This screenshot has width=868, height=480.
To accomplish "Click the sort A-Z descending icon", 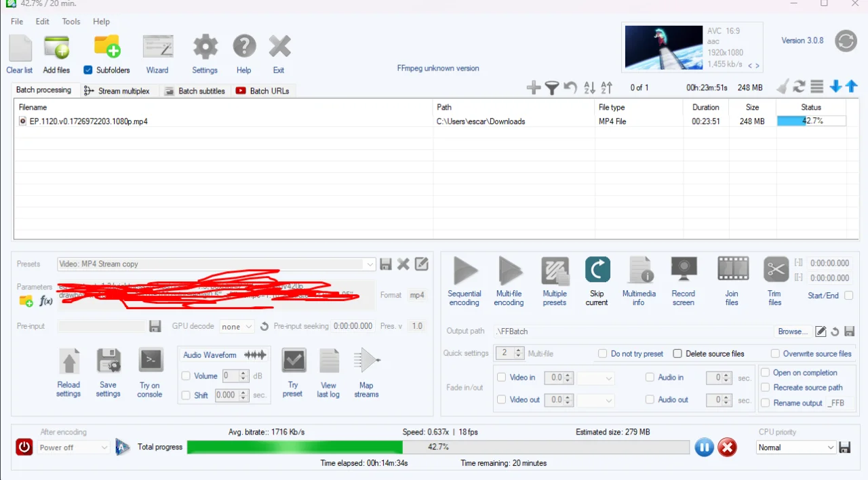I will pos(589,87).
